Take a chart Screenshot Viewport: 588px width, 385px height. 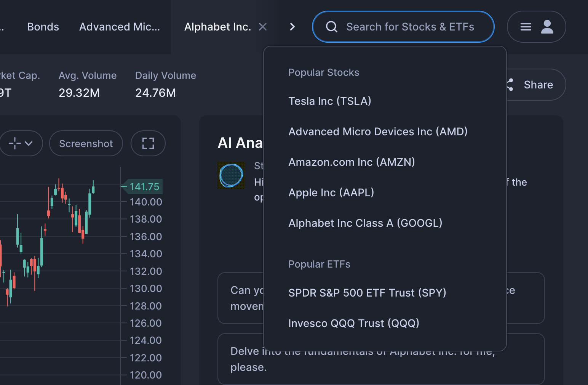coord(86,143)
